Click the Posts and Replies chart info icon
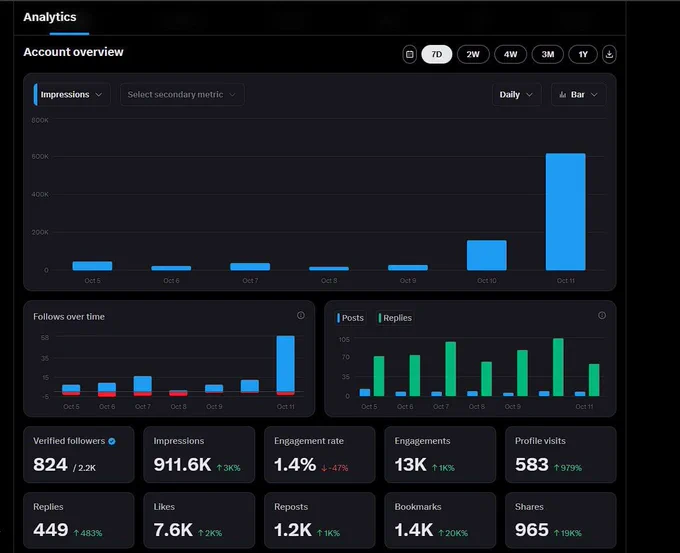This screenshot has height=553, width=680. tap(602, 315)
